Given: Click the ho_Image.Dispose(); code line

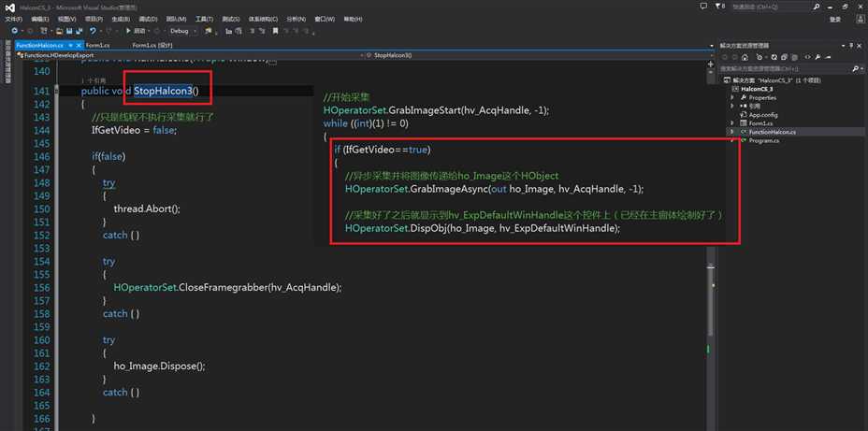Looking at the screenshot, I should pyautogui.click(x=159, y=366).
